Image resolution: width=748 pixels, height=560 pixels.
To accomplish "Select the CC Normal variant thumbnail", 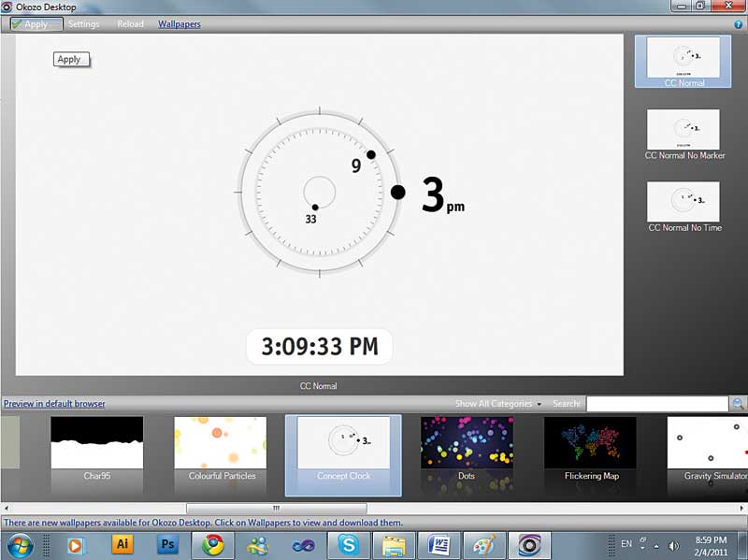I will tap(683, 62).
